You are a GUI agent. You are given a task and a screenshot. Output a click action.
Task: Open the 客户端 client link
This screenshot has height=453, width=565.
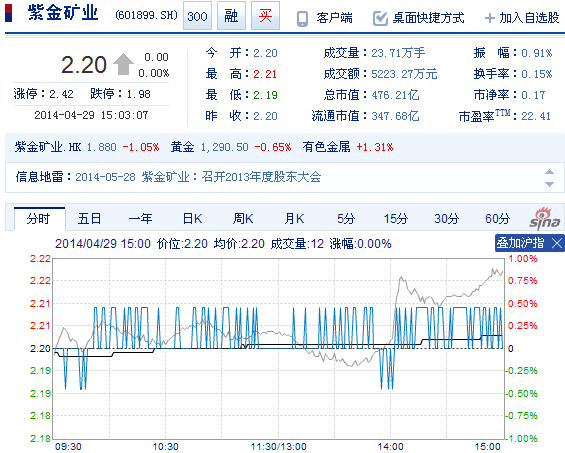pyautogui.click(x=334, y=18)
